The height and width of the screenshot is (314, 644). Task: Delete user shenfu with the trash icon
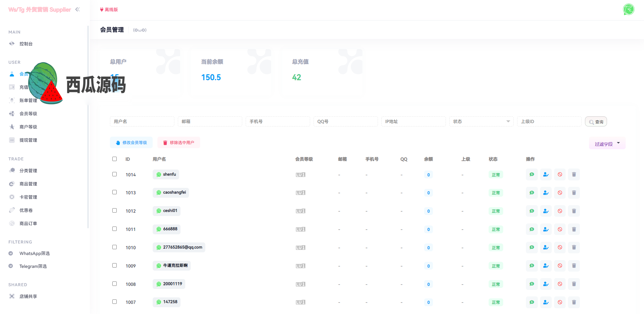coord(574,175)
